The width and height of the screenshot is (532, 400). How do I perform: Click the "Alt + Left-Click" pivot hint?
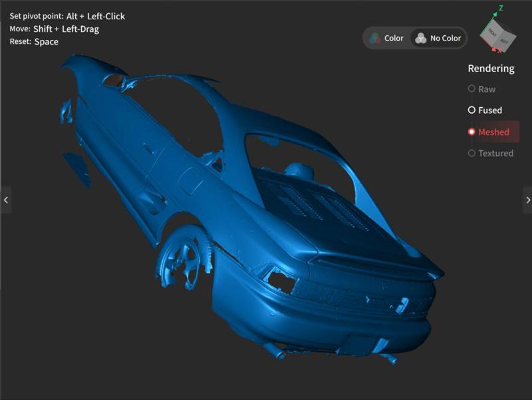point(96,16)
